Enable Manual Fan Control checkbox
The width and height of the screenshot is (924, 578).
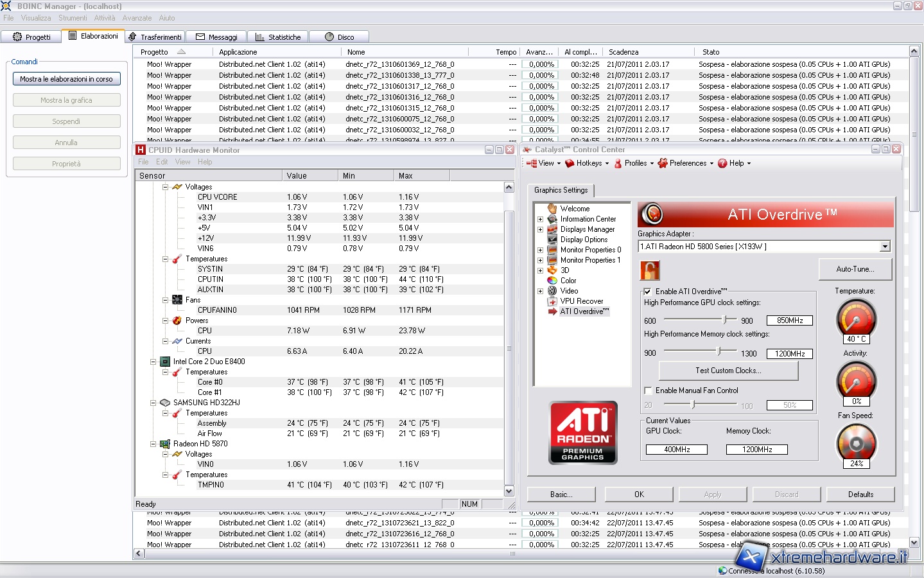pyautogui.click(x=648, y=390)
